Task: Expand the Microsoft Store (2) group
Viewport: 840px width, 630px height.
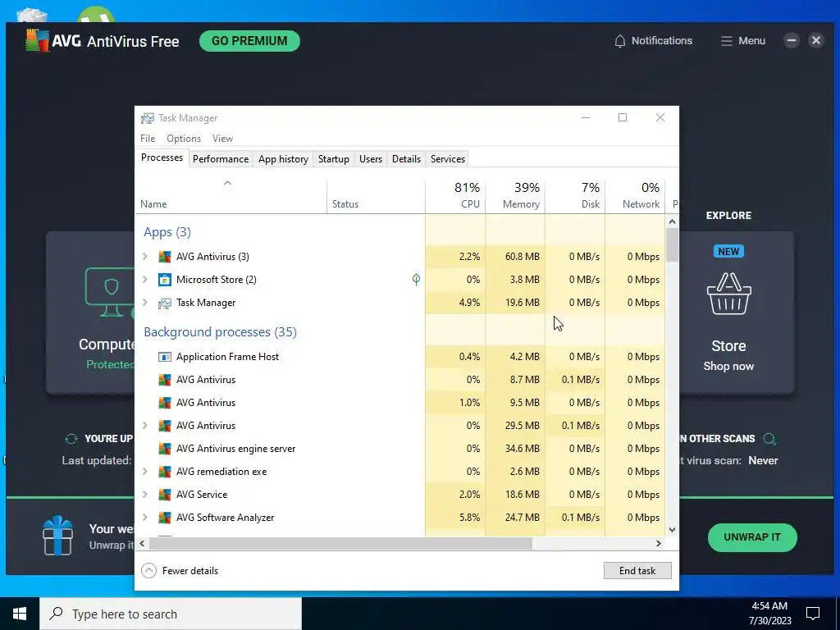Action: coord(144,280)
